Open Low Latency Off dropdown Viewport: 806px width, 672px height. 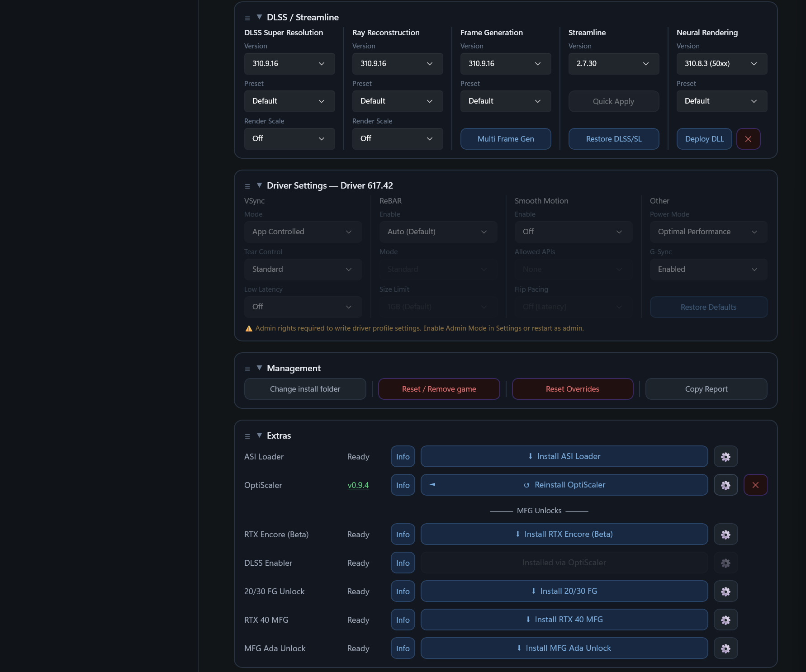[x=303, y=307]
